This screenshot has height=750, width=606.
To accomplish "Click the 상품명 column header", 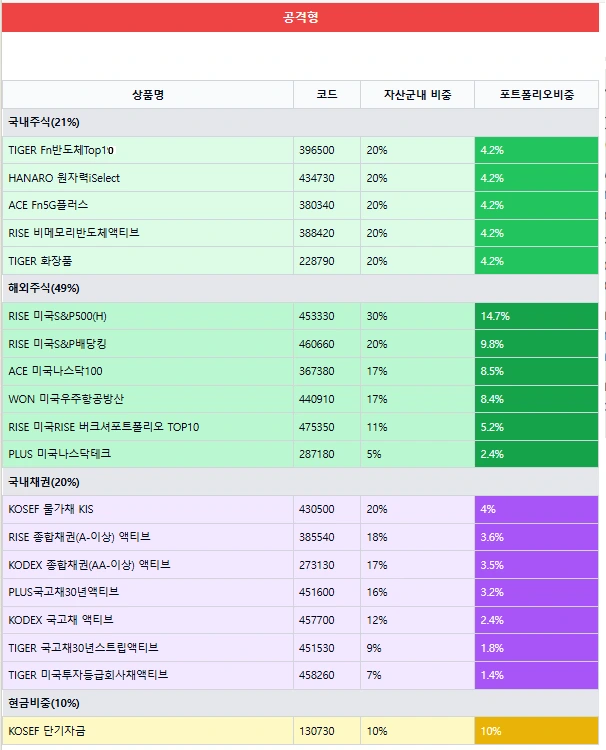I will pyautogui.click(x=148, y=95).
